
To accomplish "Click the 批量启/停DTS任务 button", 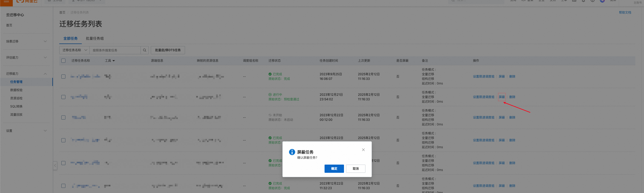I will tap(168, 50).
